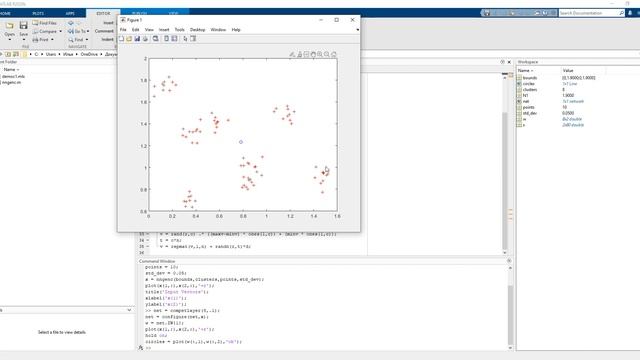Close the Editor panel with its X button

click(509, 62)
